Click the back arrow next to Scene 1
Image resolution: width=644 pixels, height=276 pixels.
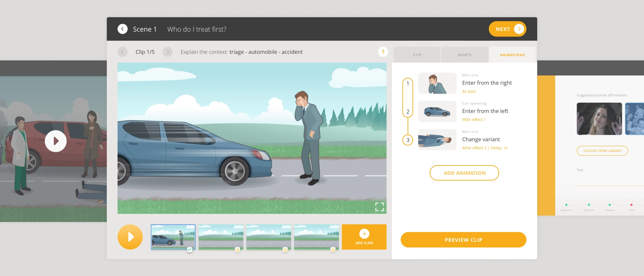click(x=123, y=29)
